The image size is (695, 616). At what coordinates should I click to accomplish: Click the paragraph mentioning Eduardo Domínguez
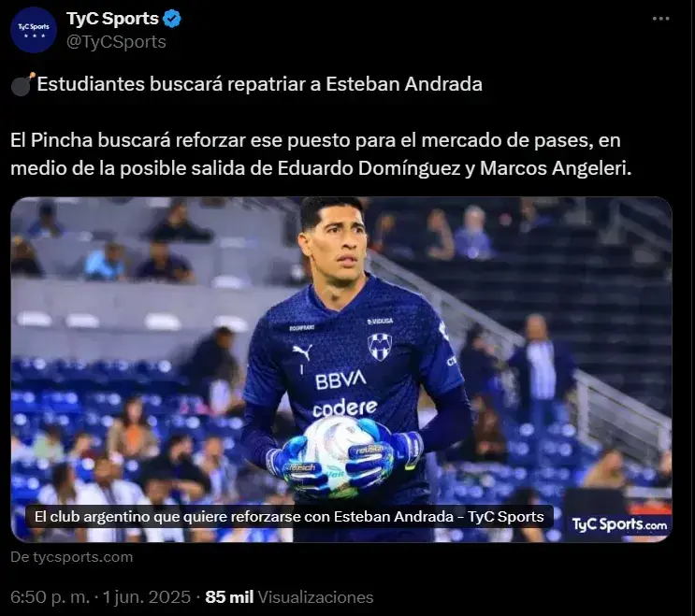tap(321, 154)
